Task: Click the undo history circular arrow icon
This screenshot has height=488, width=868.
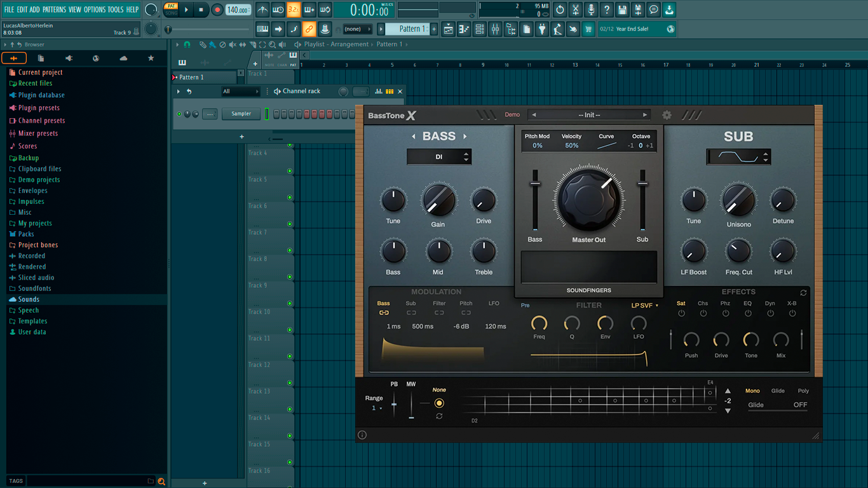Action: point(560,10)
